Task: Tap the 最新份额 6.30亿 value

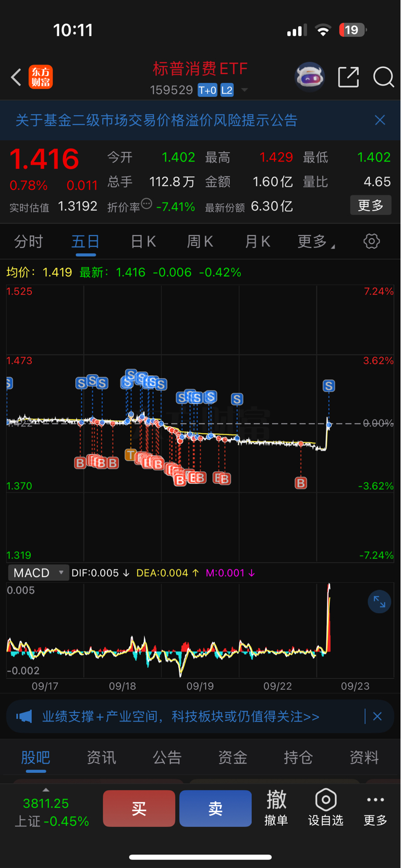Action: coord(272,206)
